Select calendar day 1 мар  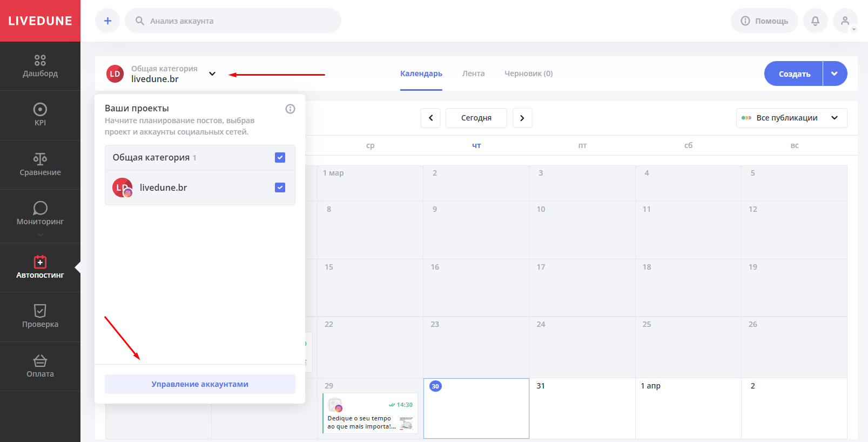click(x=370, y=183)
